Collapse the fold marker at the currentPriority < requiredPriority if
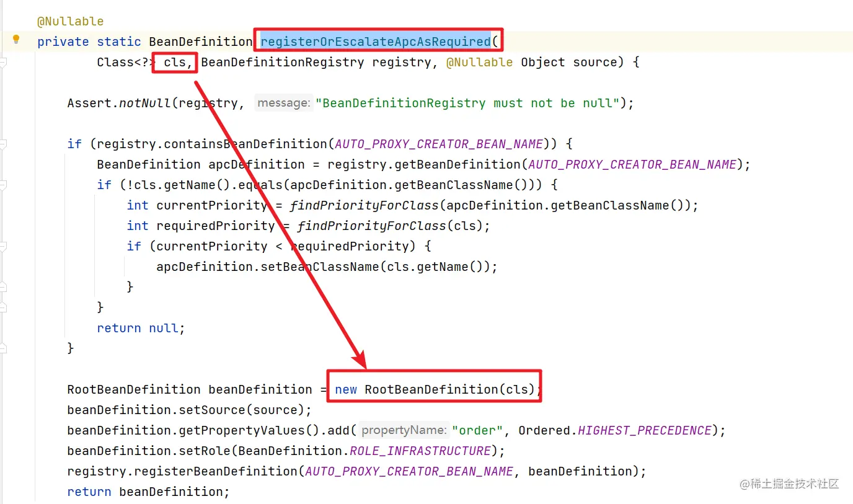Screen dimensions: 853x504 coord(3,247)
